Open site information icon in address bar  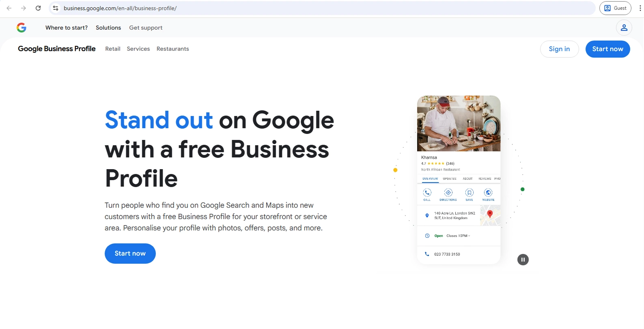point(56,8)
